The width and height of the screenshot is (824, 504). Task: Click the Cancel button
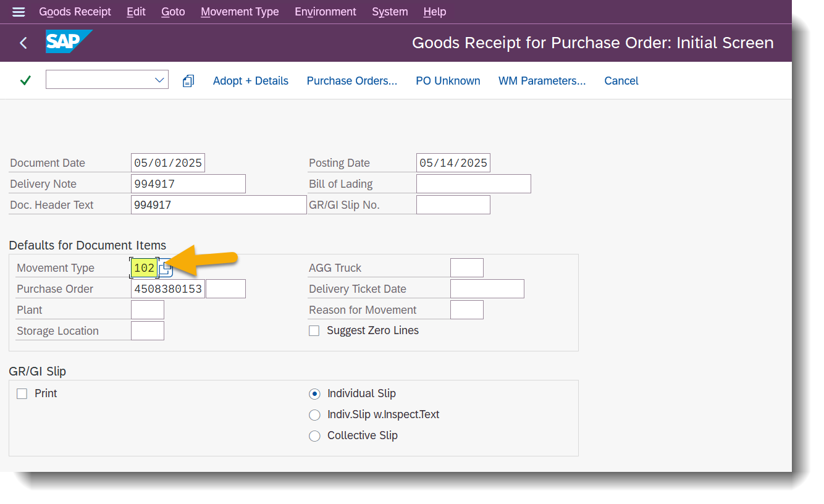tap(621, 81)
